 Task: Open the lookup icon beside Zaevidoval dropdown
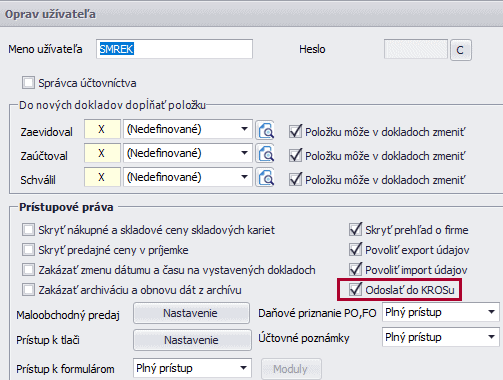(x=265, y=130)
